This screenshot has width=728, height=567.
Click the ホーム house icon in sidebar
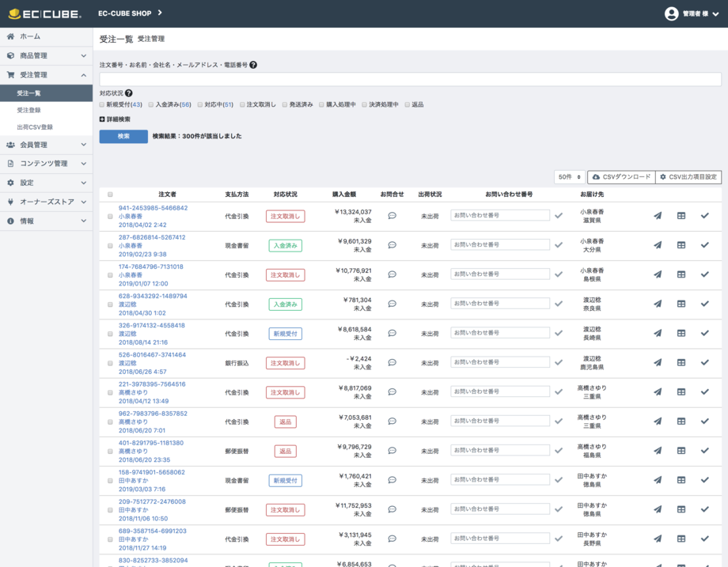(10, 36)
